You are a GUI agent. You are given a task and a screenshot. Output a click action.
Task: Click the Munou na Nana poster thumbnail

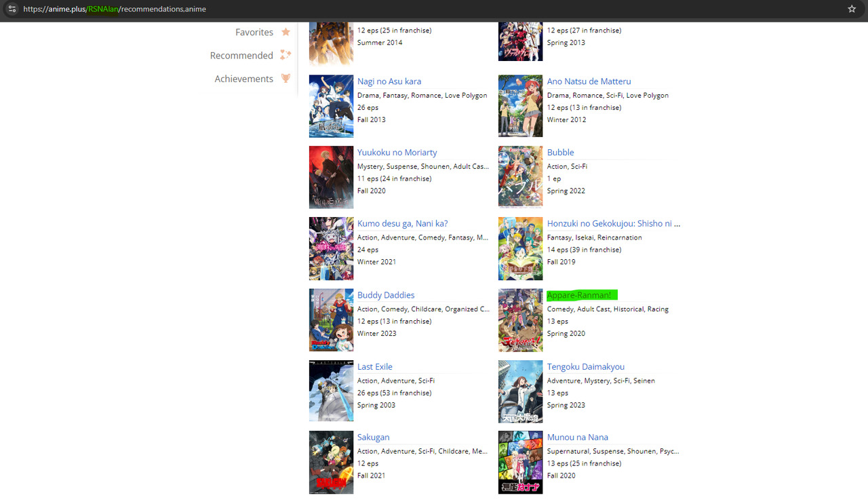[521, 463]
